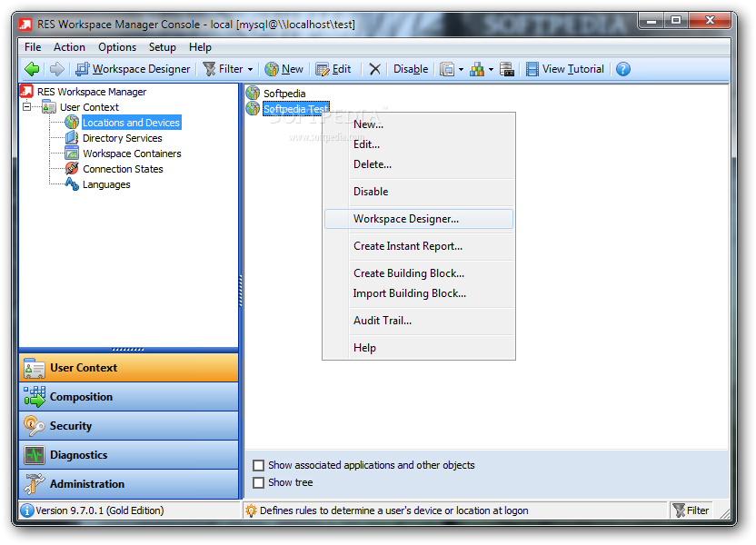
Task: Click the Delete X toolbar icon
Action: click(374, 69)
